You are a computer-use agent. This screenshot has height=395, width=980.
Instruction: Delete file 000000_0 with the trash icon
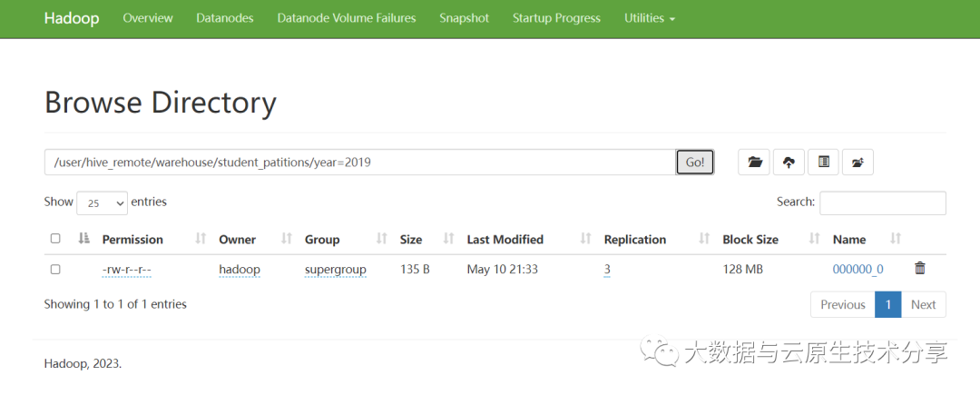[920, 268]
